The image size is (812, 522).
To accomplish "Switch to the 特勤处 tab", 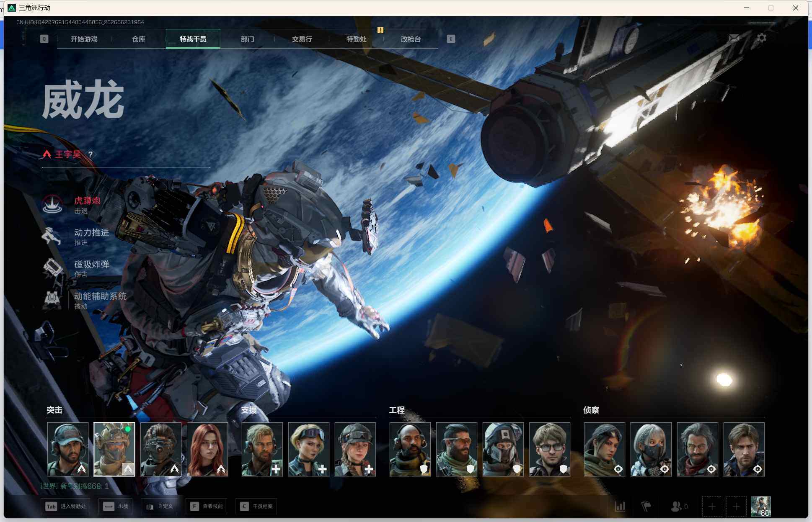I will point(357,39).
